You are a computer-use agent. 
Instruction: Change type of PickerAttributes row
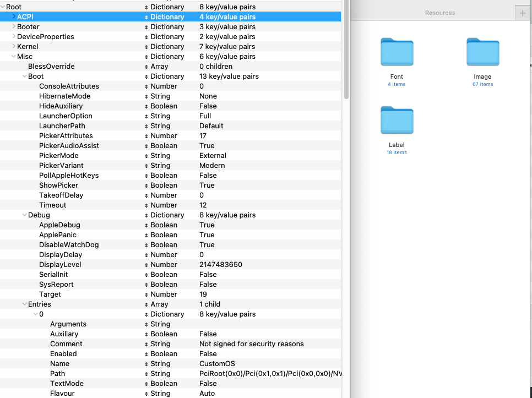pos(146,136)
